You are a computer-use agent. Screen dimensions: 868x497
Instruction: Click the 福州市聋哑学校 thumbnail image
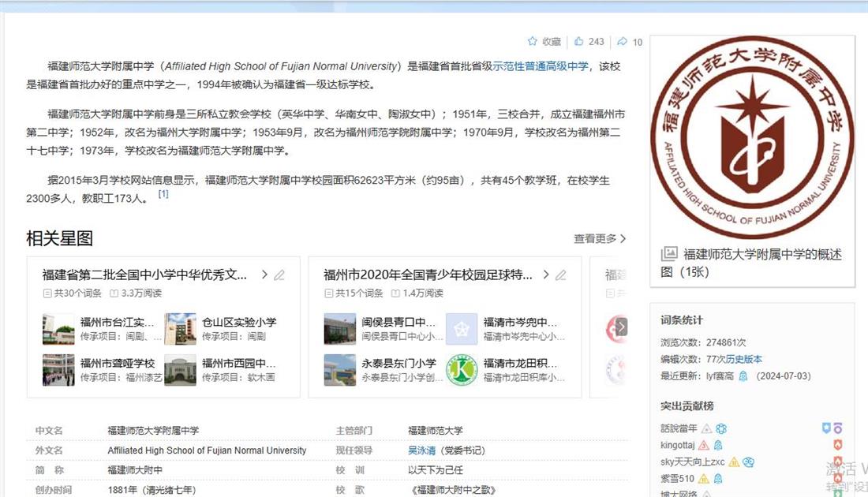[x=58, y=370]
